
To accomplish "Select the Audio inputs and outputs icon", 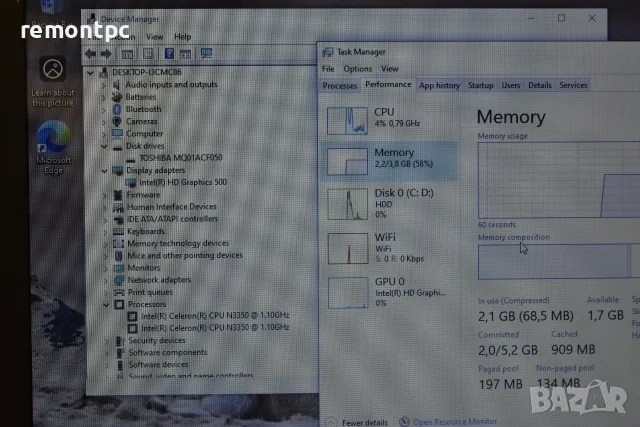I will point(117,85).
